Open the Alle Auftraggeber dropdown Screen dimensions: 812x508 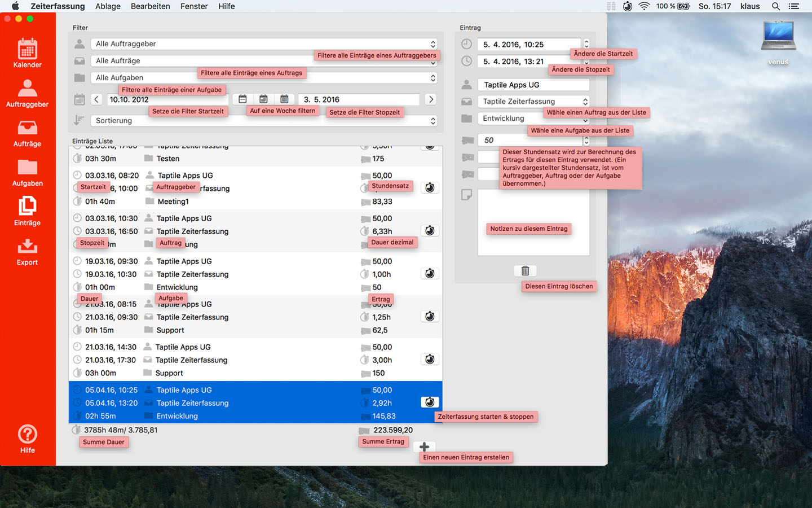coord(264,44)
